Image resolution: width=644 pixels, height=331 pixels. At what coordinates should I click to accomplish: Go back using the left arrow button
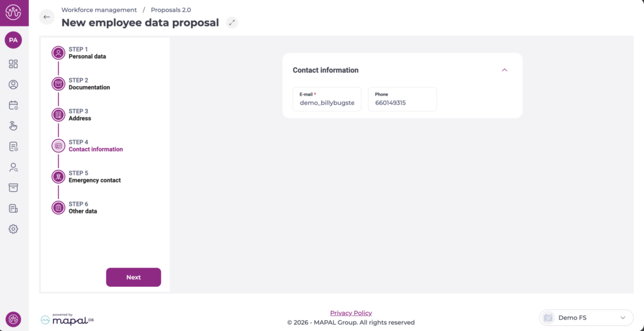click(x=47, y=17)
